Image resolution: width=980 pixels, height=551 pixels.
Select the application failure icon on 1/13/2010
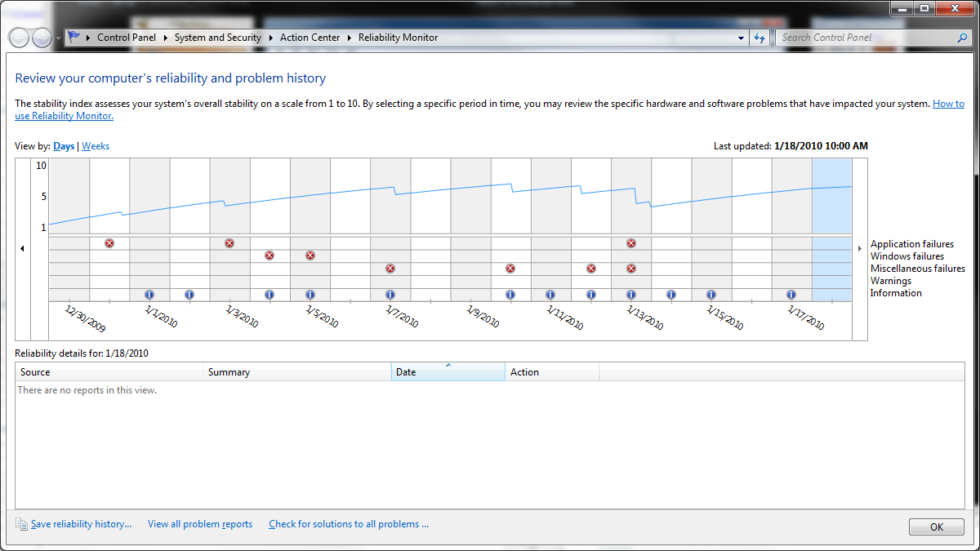(631, 243)
